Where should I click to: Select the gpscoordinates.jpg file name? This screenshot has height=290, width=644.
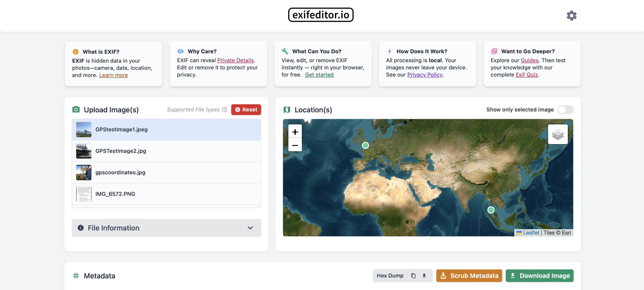(120, 173)
